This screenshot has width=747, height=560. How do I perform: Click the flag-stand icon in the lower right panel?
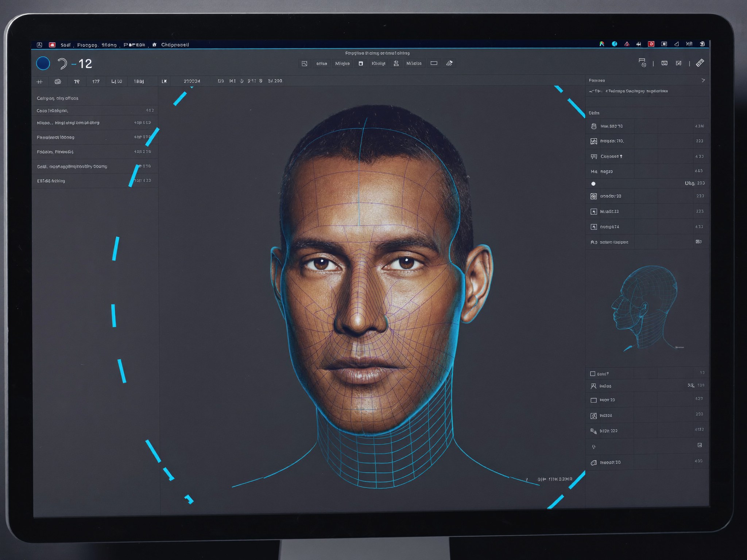coord(593,386)
